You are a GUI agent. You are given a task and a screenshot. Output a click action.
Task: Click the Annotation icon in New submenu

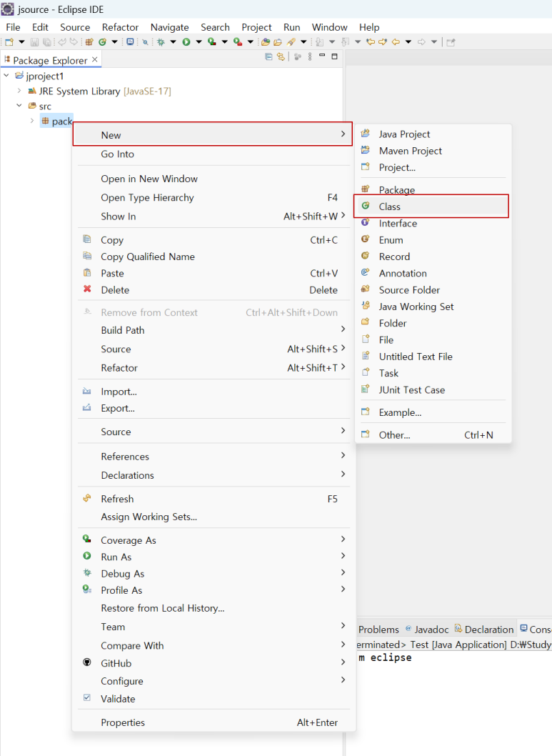[366, 272]
